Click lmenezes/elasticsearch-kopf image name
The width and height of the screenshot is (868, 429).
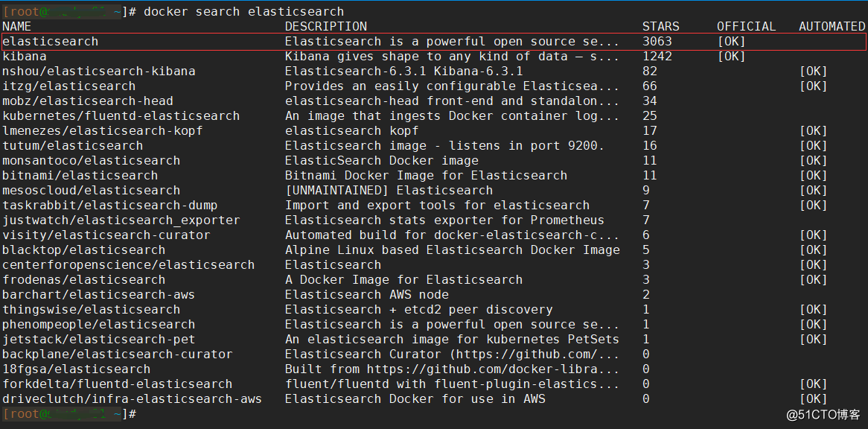[103, 130]
